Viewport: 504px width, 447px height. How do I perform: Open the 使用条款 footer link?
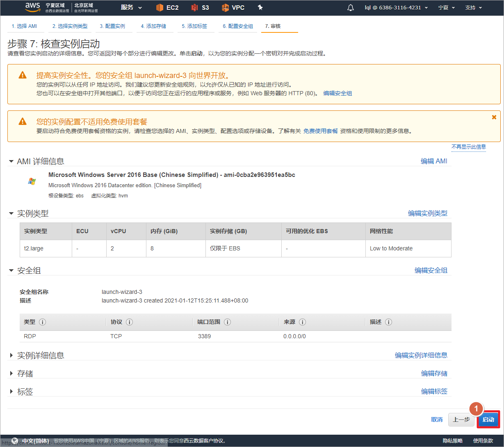pos(483,441)
